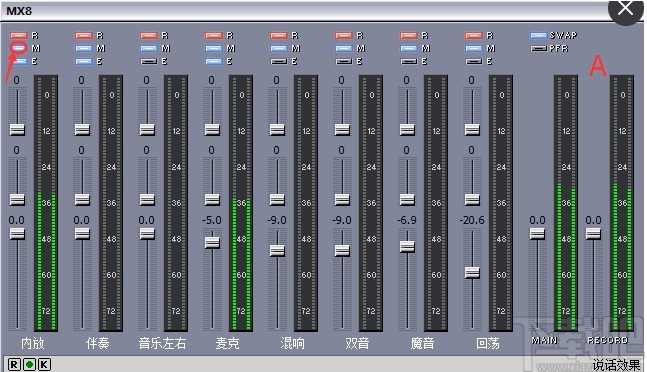Click the K icon in the bottom status bar
This screenshot has height=372, width=647.
point(44,365)
